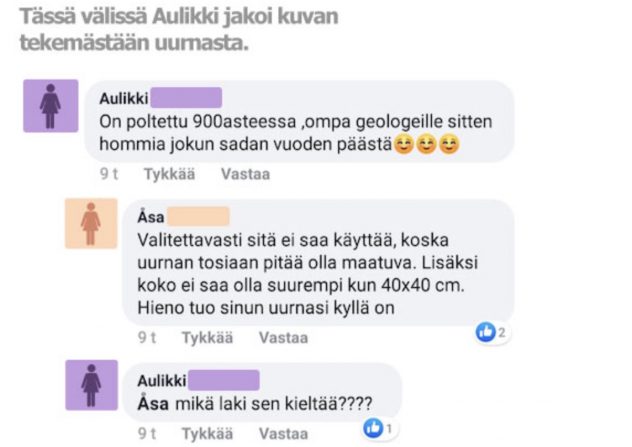
Task: Open Aulikki's name on the first comment
Action: click(124, 98)
